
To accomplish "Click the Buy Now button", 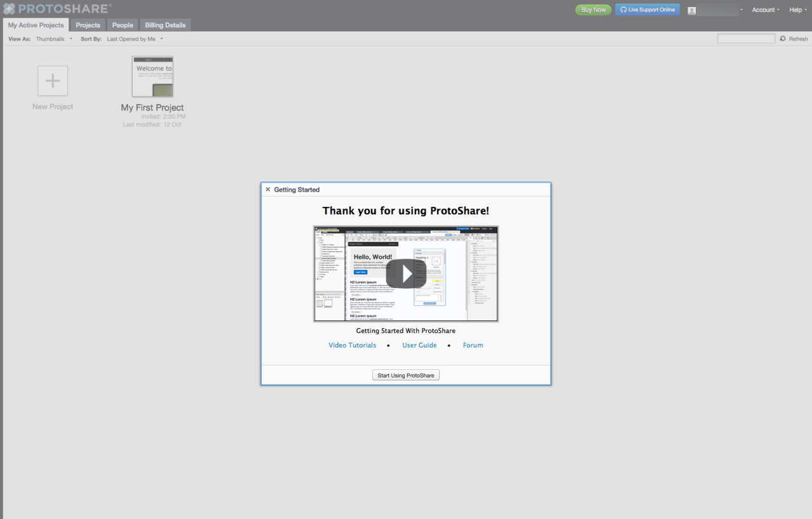I will (593, 10).
